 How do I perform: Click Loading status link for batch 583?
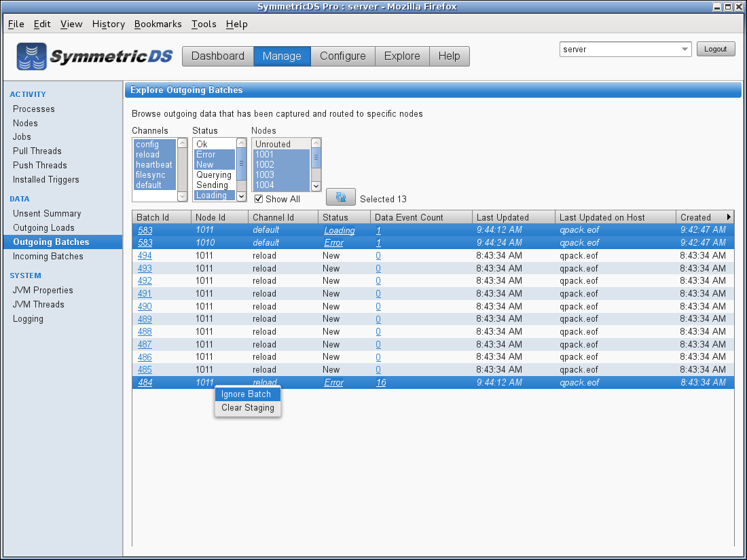[x=339, y=231]
